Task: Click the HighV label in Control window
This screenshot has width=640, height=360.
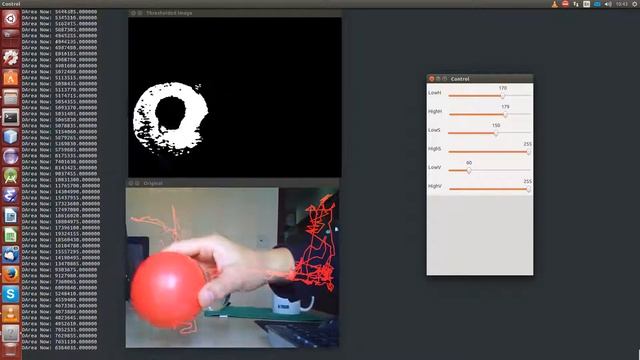Action: [x=435, y=186]
